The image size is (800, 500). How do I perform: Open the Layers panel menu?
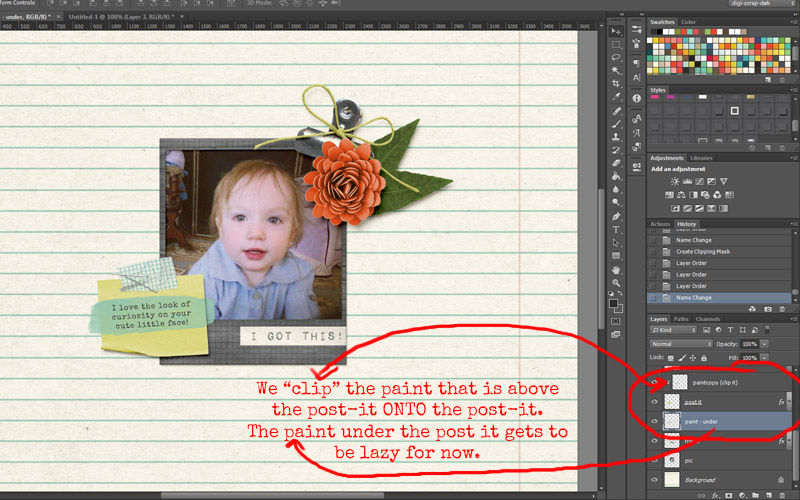793,319
